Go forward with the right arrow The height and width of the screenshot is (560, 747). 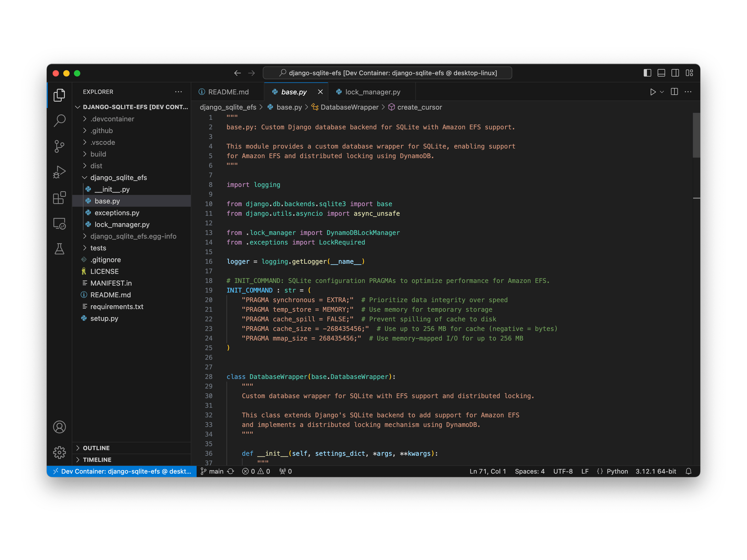251,73
